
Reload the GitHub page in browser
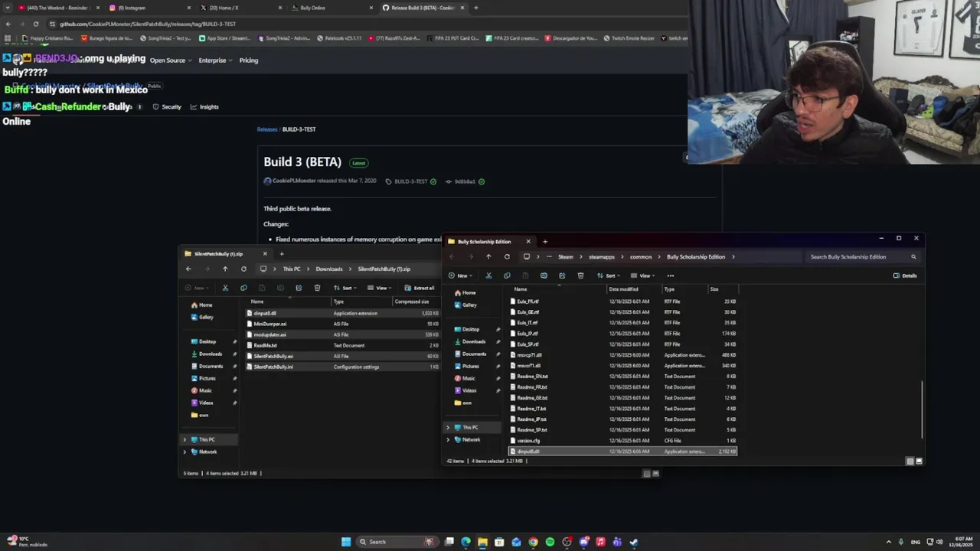(x=35, y=24)
